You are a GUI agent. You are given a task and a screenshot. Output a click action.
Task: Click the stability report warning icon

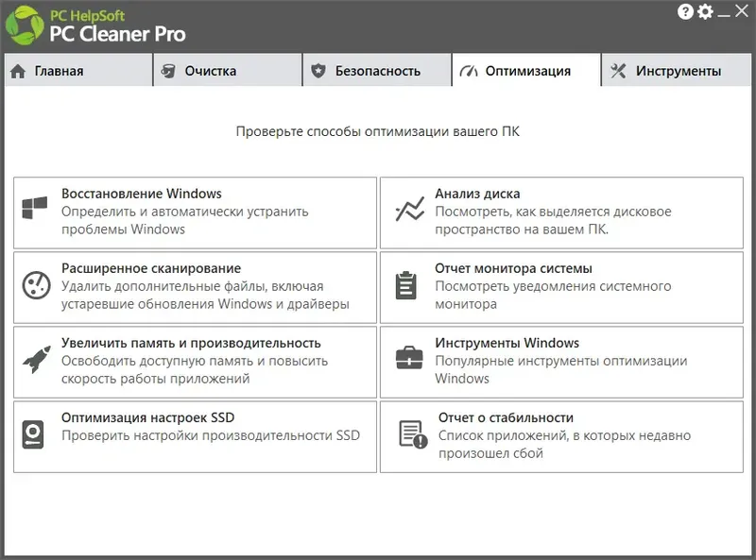[412, 434]
